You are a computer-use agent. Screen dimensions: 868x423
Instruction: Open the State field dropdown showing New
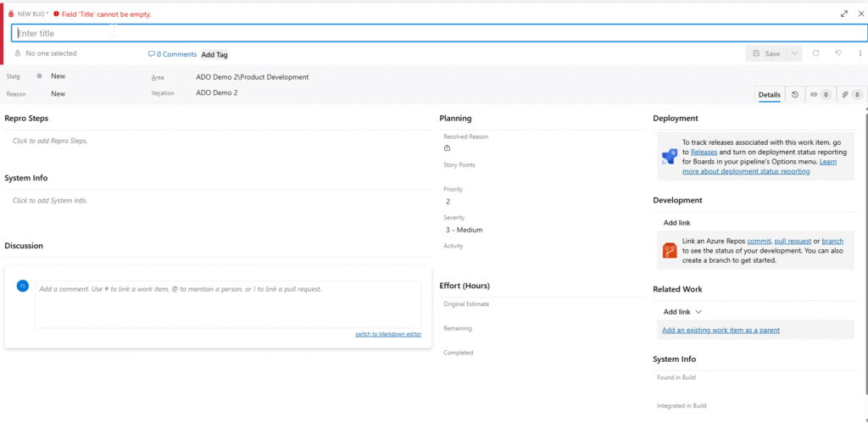tap(58, 76)
